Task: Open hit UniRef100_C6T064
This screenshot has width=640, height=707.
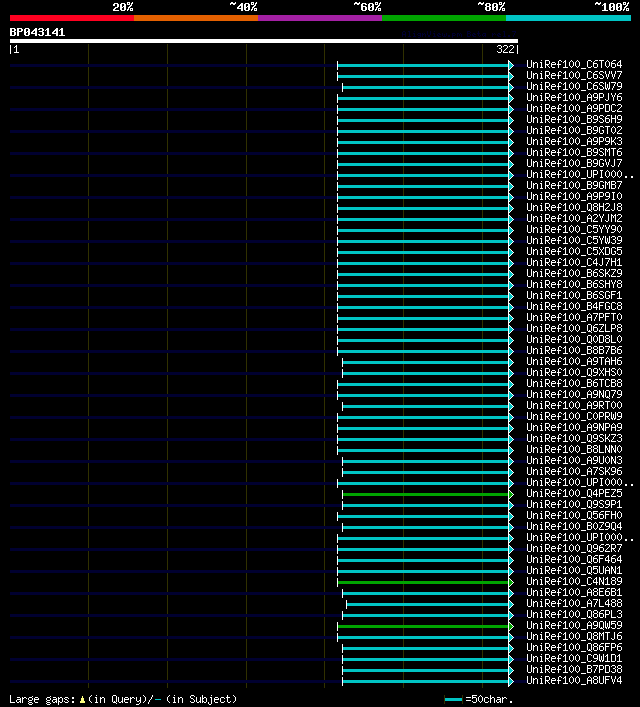Action: [x=574, y=64]
